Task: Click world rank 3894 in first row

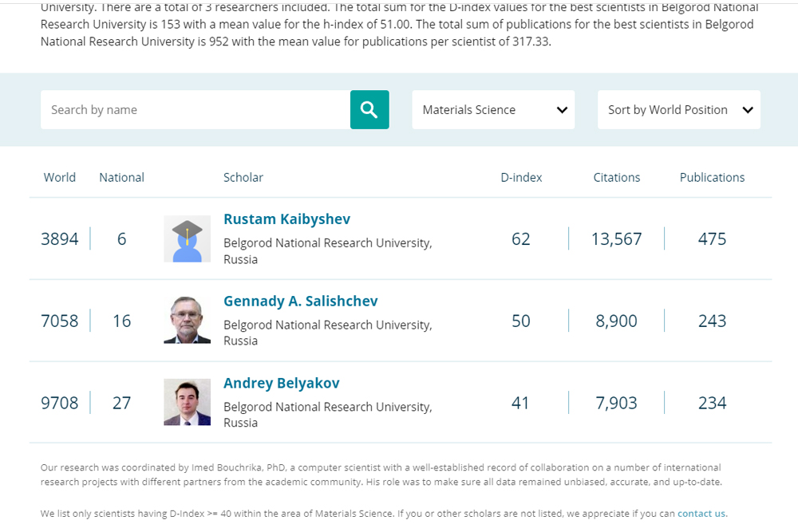Action: tap(60, 238)
